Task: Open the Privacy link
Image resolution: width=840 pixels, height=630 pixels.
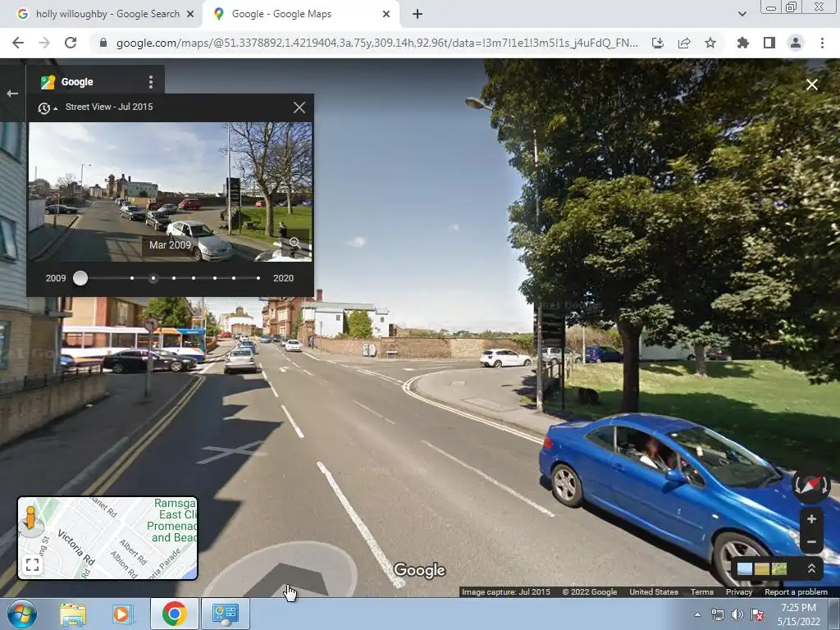Action: (739, 592)
